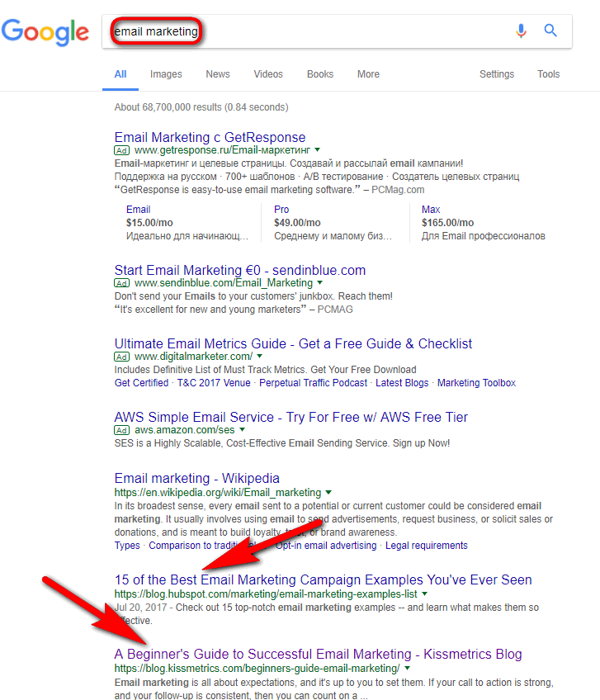Follow Opt-in email advertising section link
The width and height of the screenshot is (600, 700).
[x=326, y=546]
